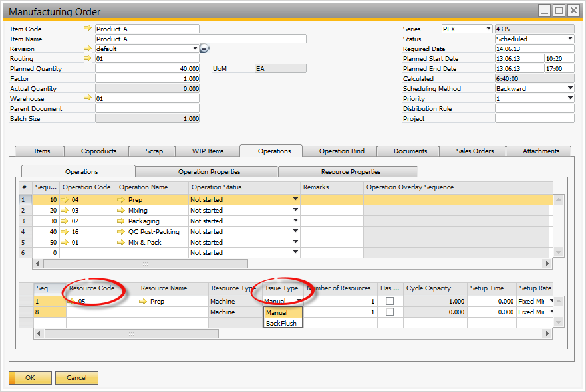This screenshot has height=392, width=586.
Task: Open QC Post-Packing status dropdown
Action: tap(295, 231)
